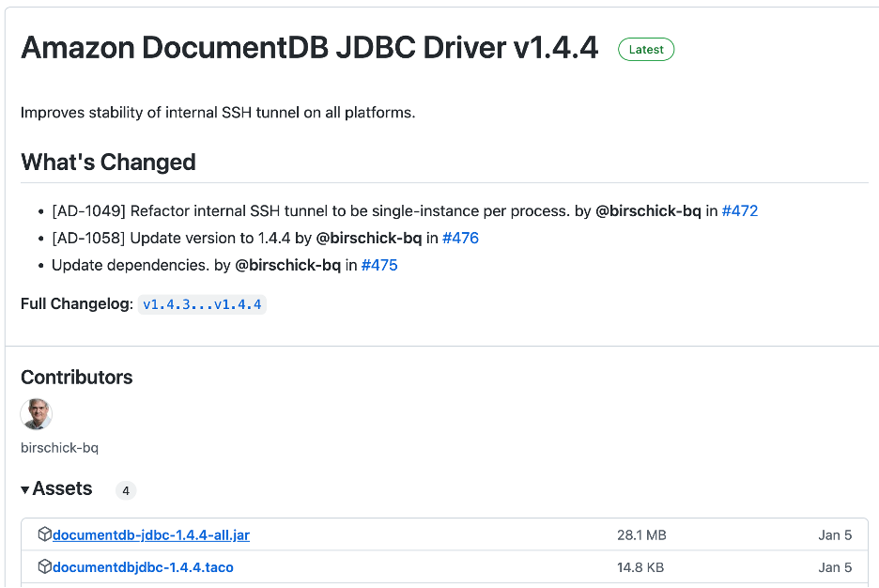
Task: Click the package icon beside documentdbjdbc-1.4.4.taco
Action: pyautogui.click(x=45, y=567)
